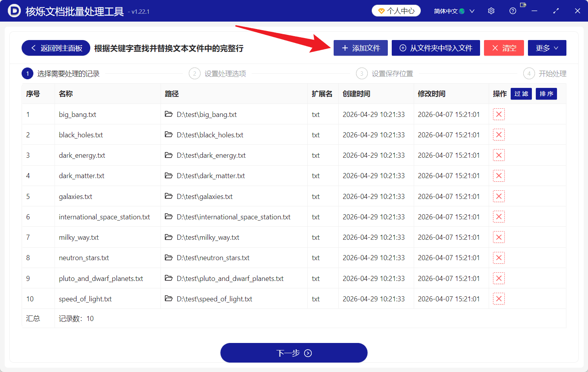The image size is (588, 372).
Task: Open the app settings gear icon
Action: 491,11
